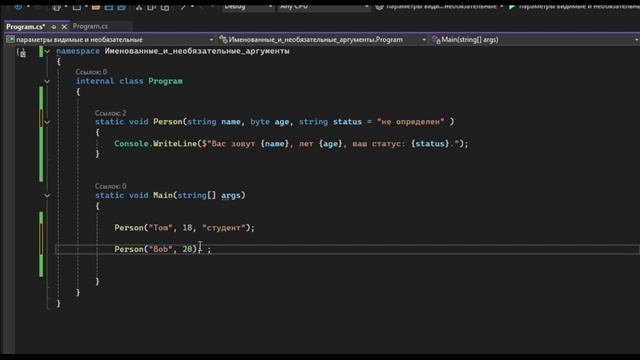
Task: Click the Program class name in code
Action: (165, 81)
